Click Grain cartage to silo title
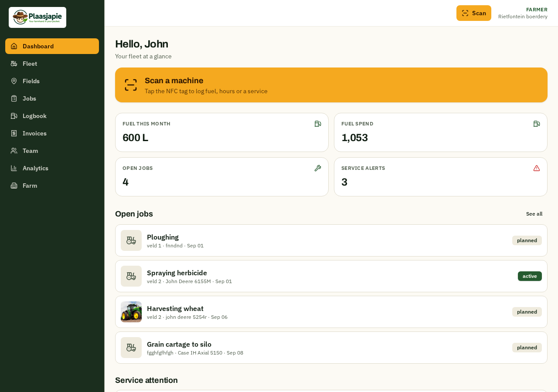The height and width of the screenshot is (392, 558). 179,344
